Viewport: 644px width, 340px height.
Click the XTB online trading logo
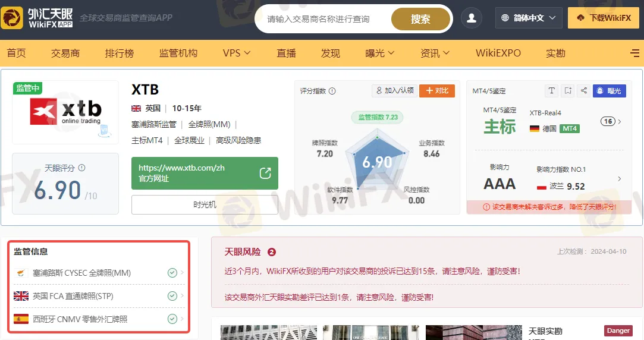[x=66, y=112]
